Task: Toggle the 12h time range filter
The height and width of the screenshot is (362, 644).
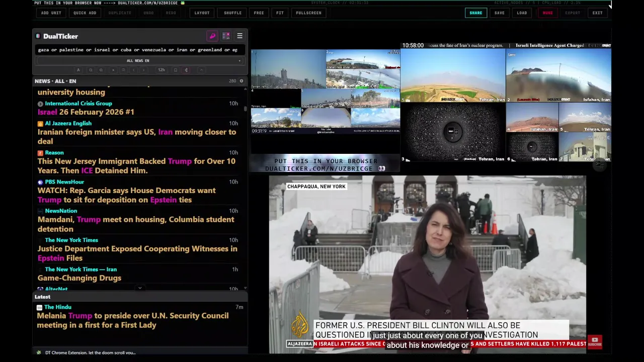Action: click(162, 70)
